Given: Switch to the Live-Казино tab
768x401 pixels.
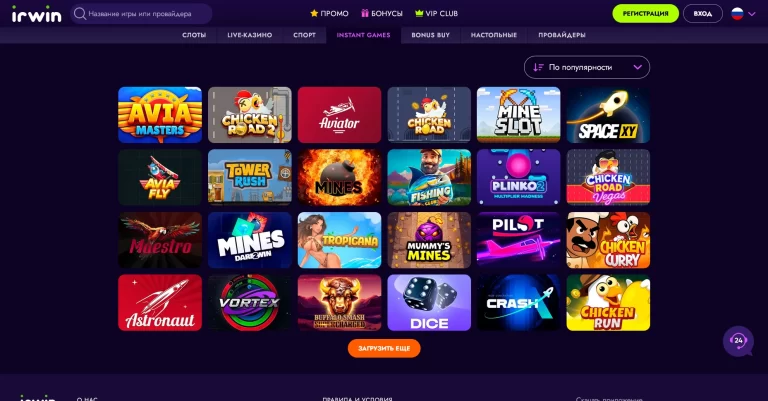Looking at the screenshot, I should click(250, 35).
